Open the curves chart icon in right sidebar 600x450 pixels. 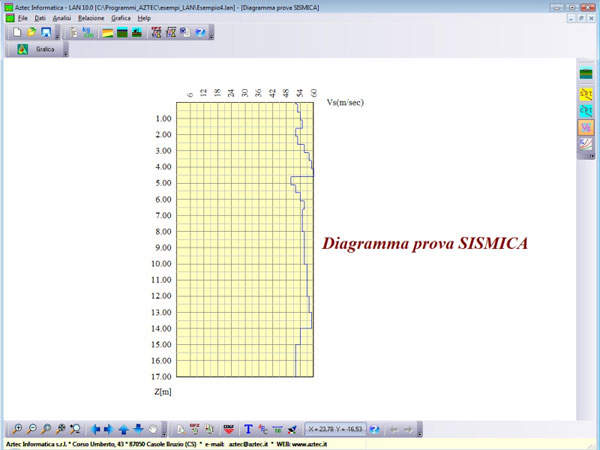586,144
